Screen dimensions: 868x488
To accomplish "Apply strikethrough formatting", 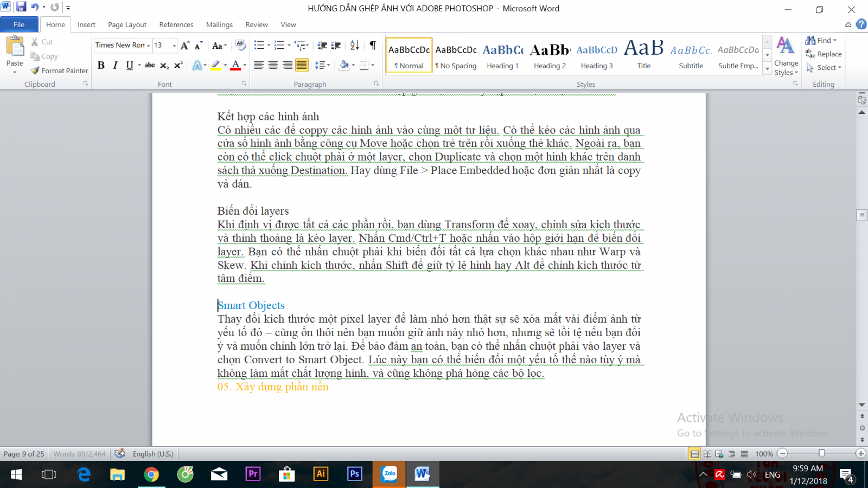I will tap(150, 65).
